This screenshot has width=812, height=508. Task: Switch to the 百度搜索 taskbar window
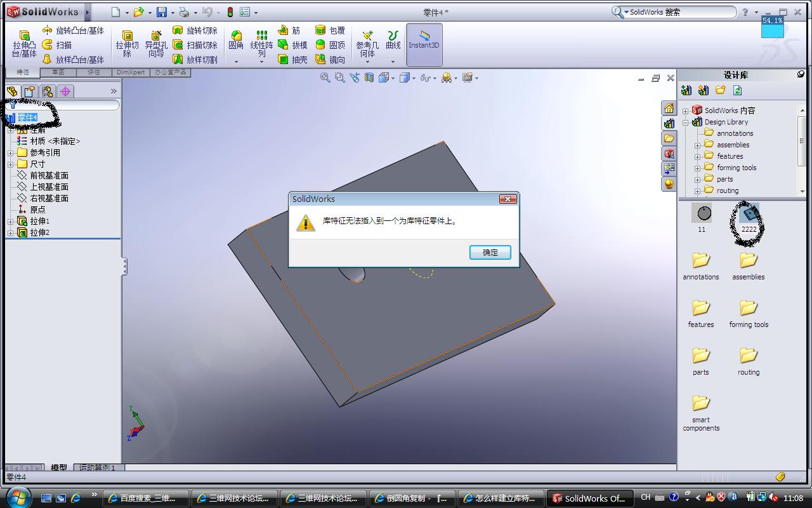tap(147, 498)
